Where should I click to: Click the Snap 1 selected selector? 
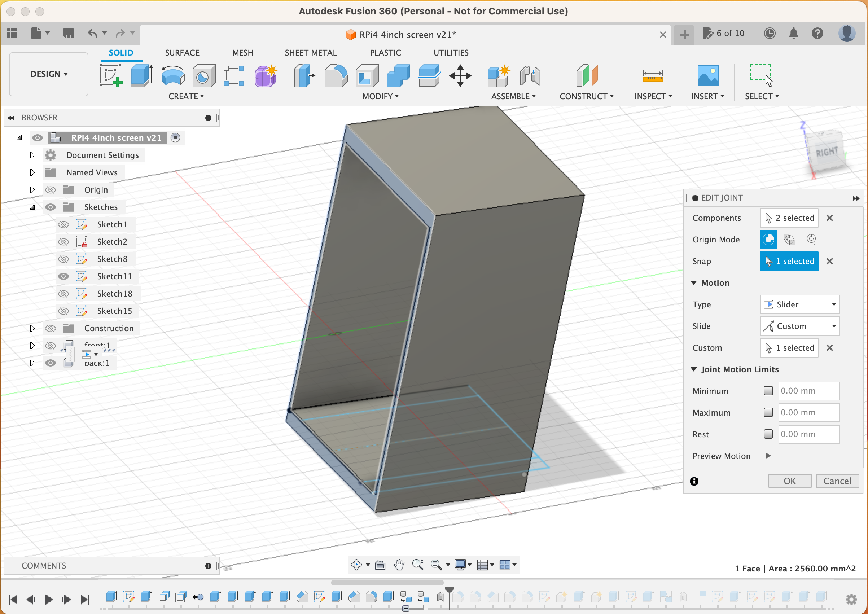pos(789,261)
